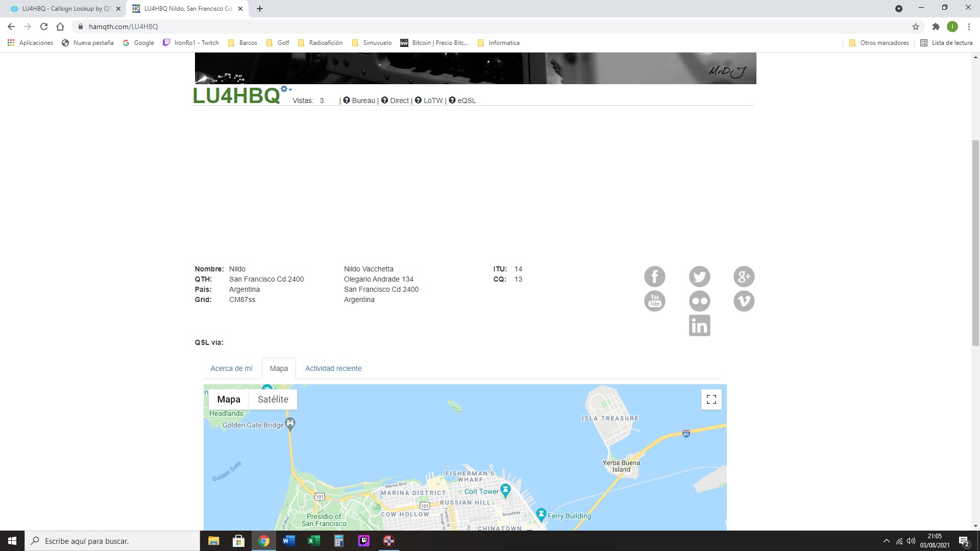Show hidden system tray icons
This screenshot has height=551, width=980.
point(886,541)
